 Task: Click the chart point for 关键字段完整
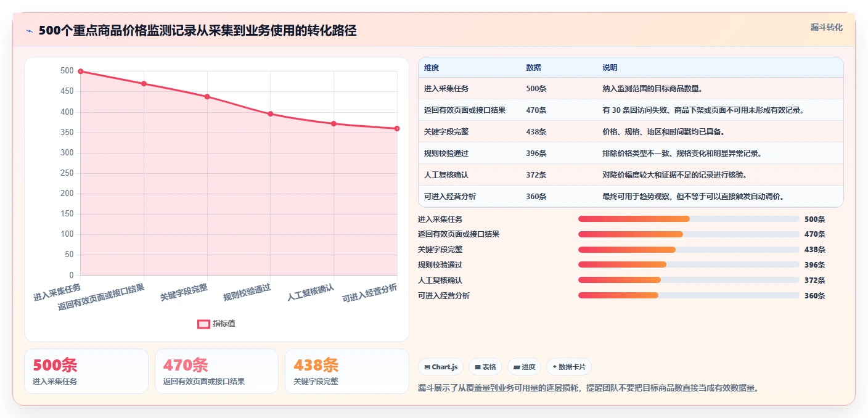(207, 97)
